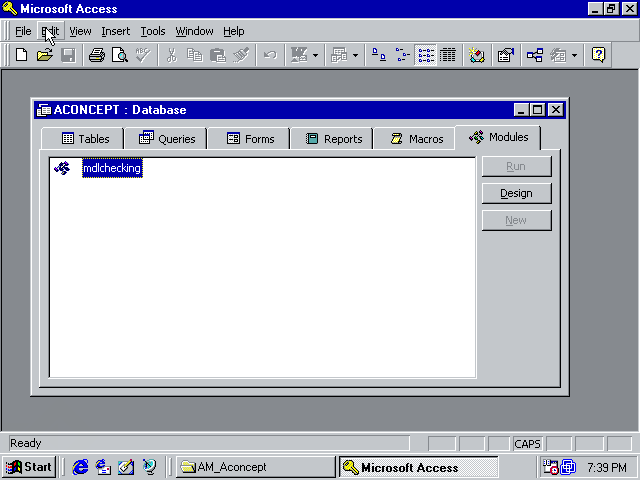Switch to the Tables tab

click(83, 139)
